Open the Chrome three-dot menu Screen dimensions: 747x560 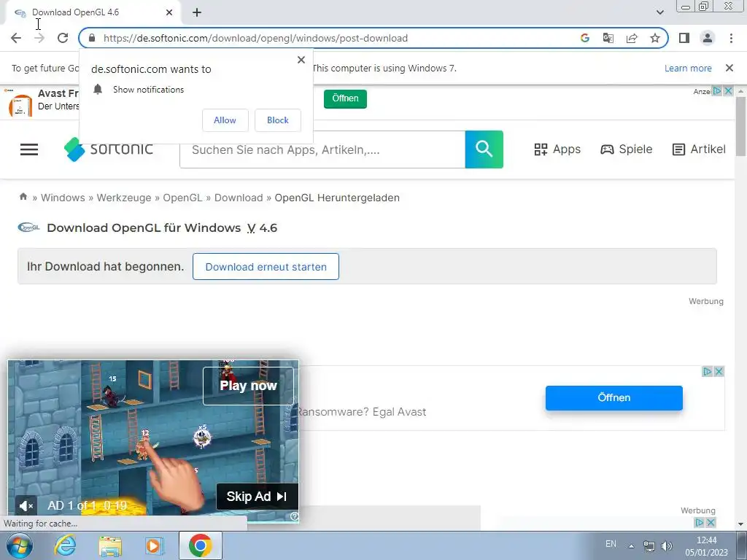click(x=731, y=38)
